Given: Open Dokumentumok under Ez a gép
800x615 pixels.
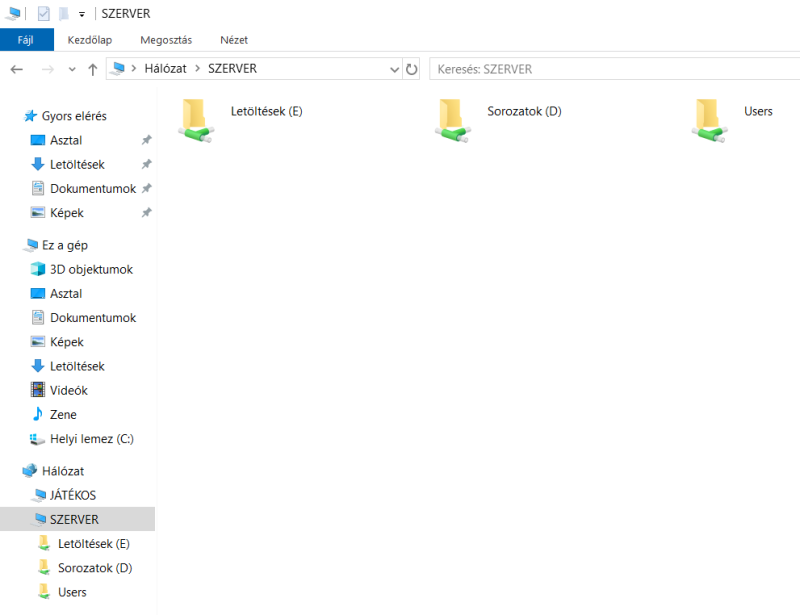Looking at the screenshot, I should [93, 317].
